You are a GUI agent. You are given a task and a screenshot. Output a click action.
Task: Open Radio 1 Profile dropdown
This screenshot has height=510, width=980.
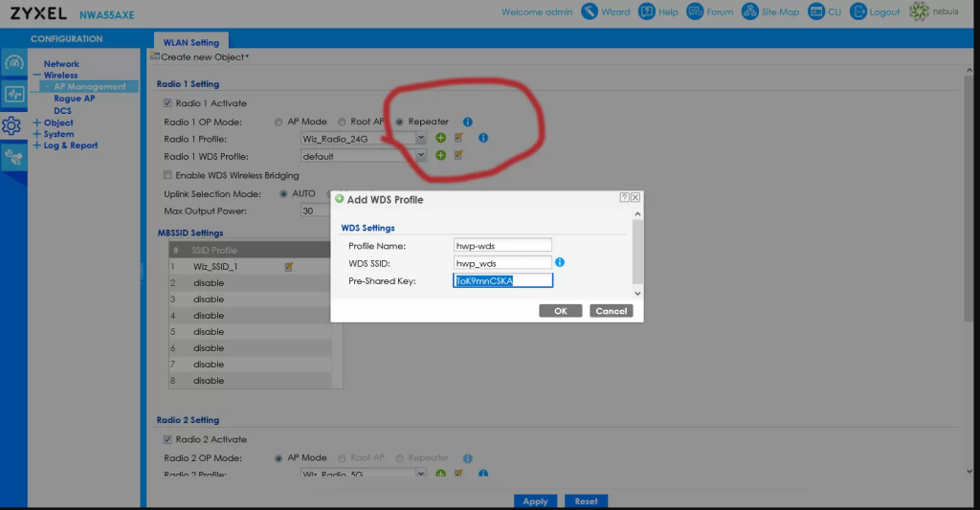[421, 138]
